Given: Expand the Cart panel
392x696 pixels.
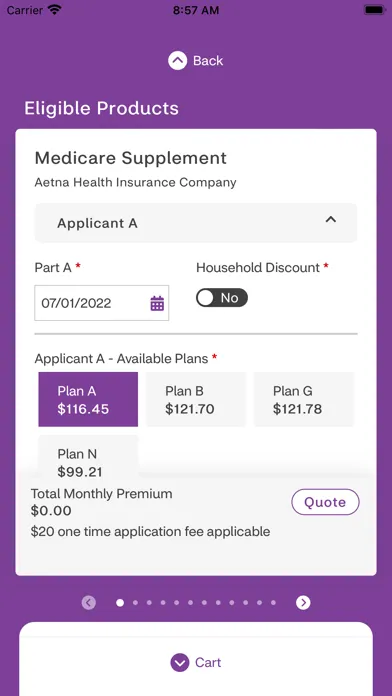Looking at the screenshot, I should (196, 663).
